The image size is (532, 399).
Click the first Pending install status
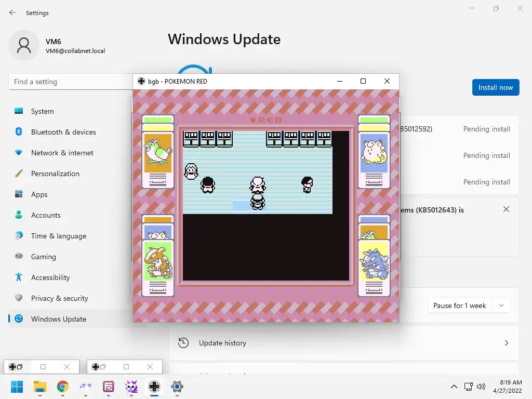[486, 129]
